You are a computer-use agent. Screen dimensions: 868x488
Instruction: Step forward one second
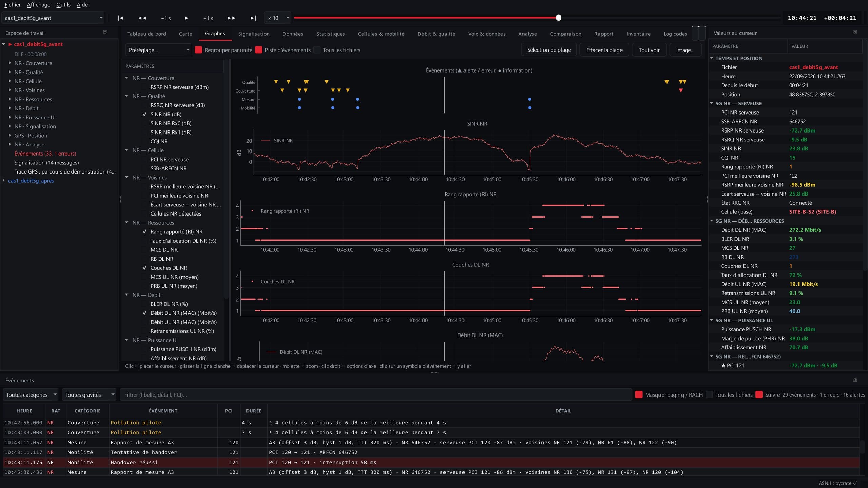(x=208, y=18)
